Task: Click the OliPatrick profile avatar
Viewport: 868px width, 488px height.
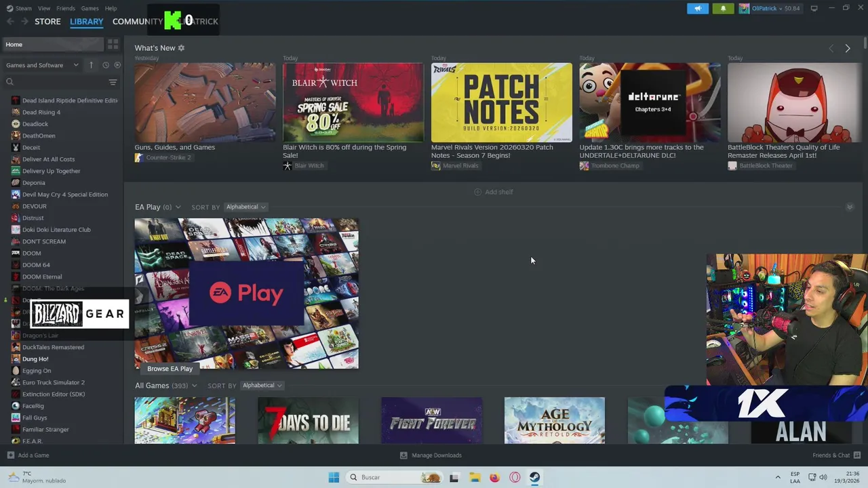Action: coord(744,8)
